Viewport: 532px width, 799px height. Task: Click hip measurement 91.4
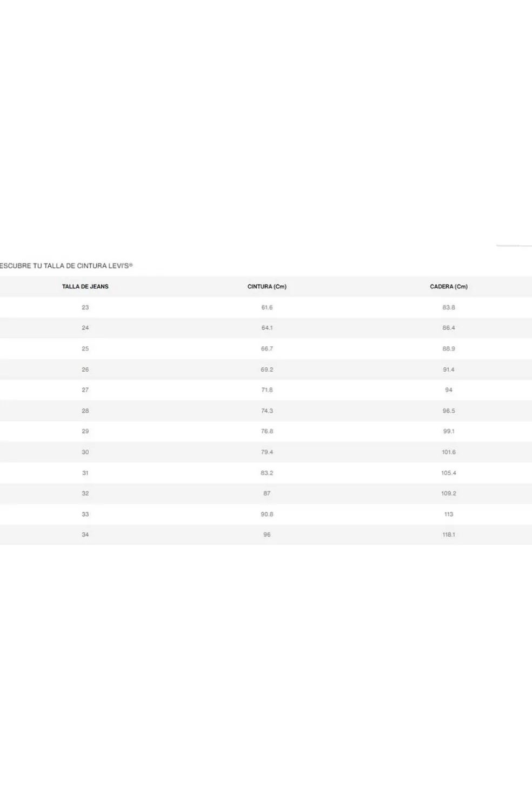(x=449, y=369)
